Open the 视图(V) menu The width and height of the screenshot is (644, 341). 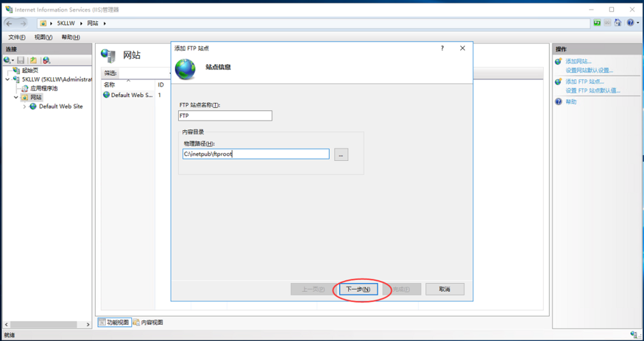coord(43,37)
